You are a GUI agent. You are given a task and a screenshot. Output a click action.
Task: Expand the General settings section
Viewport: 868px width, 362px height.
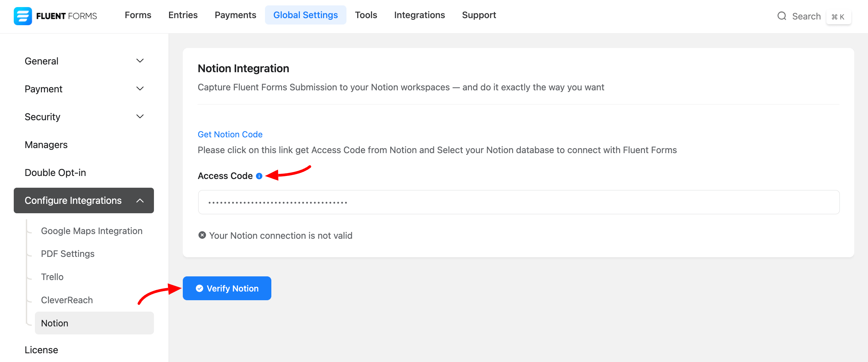point(140,61)
